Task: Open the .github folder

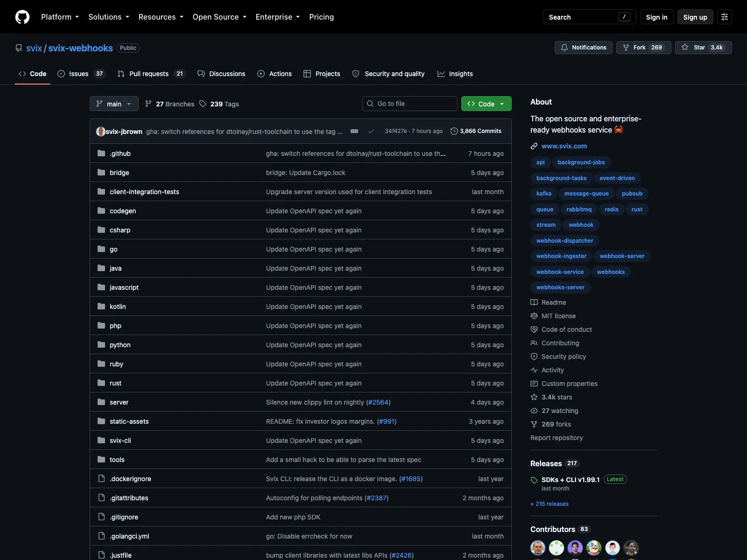Action: tap(120, 154)
